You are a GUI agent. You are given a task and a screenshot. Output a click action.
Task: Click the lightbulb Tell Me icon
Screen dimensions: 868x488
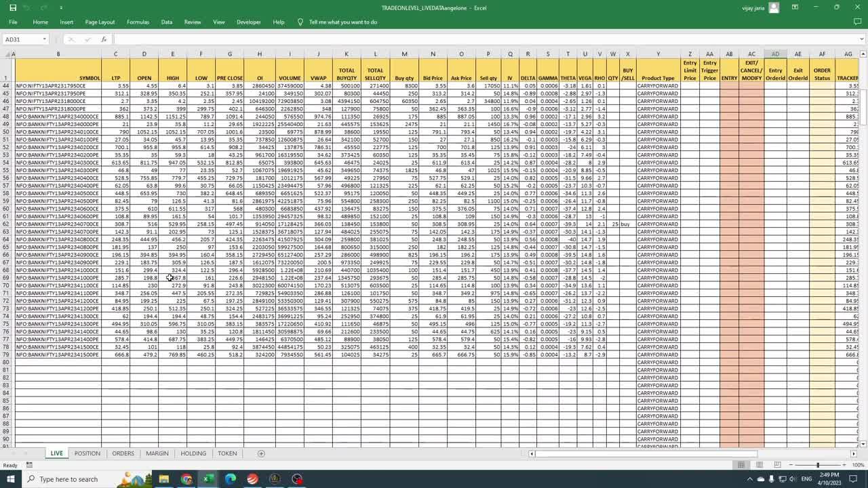click(x=300, y=22)
